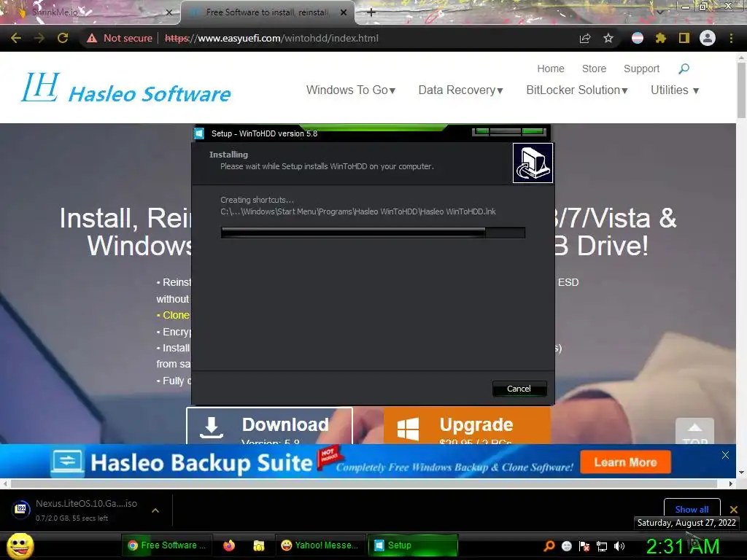The image size is (747, 560).
Task: Click the volume speaker tray icon
Action: [x=619, y=546]
